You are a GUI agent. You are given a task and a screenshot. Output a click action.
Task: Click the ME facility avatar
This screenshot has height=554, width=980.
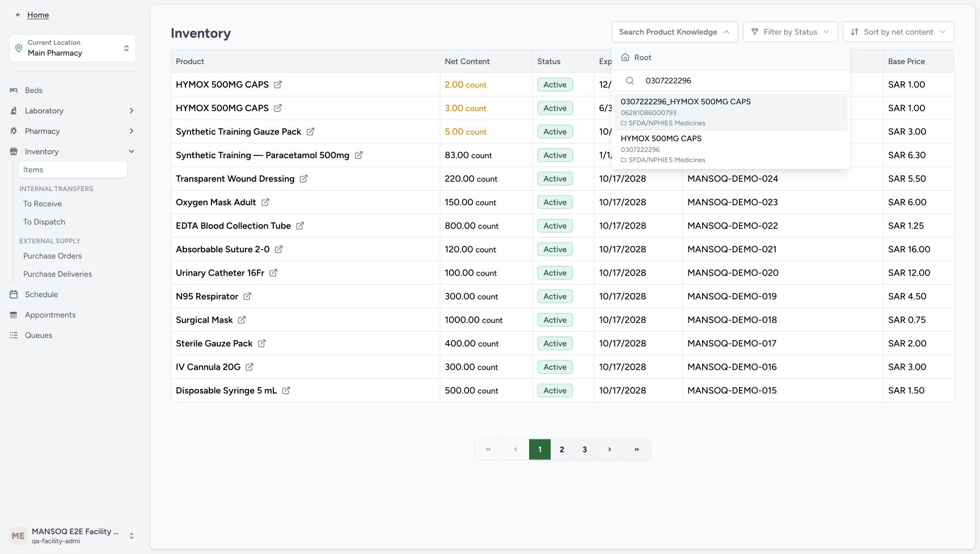pyautogui.click(x=18, y=536)
